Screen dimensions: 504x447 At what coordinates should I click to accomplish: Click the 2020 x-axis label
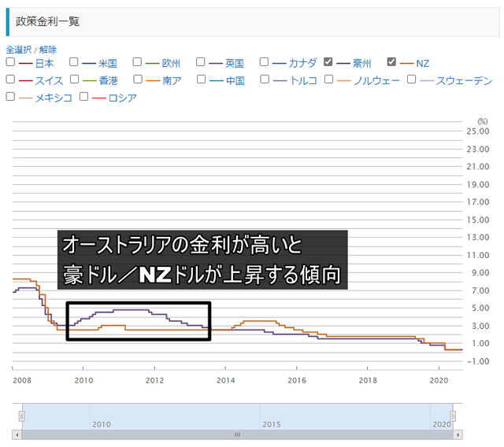coord(439,381)
